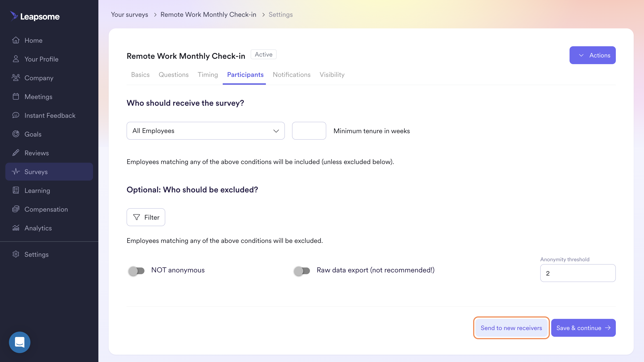The width and height of the screenshot is (644, 362).
Task: Toggle the Raw data export switch
Action: (x=302, y=271)
